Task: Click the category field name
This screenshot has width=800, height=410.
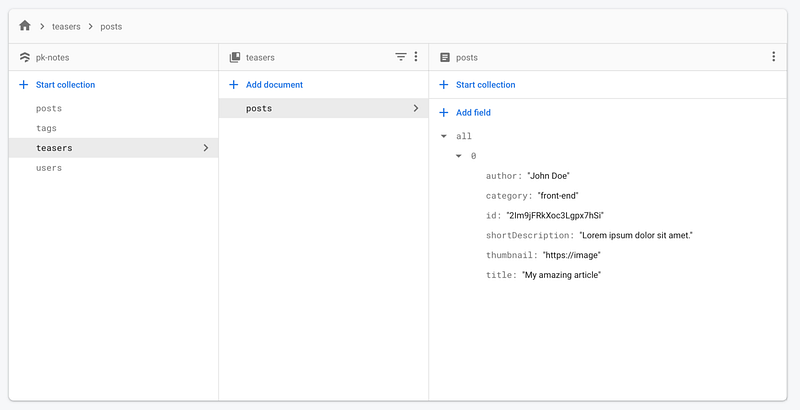Action: pyautogui.click(x=507, y=196)
